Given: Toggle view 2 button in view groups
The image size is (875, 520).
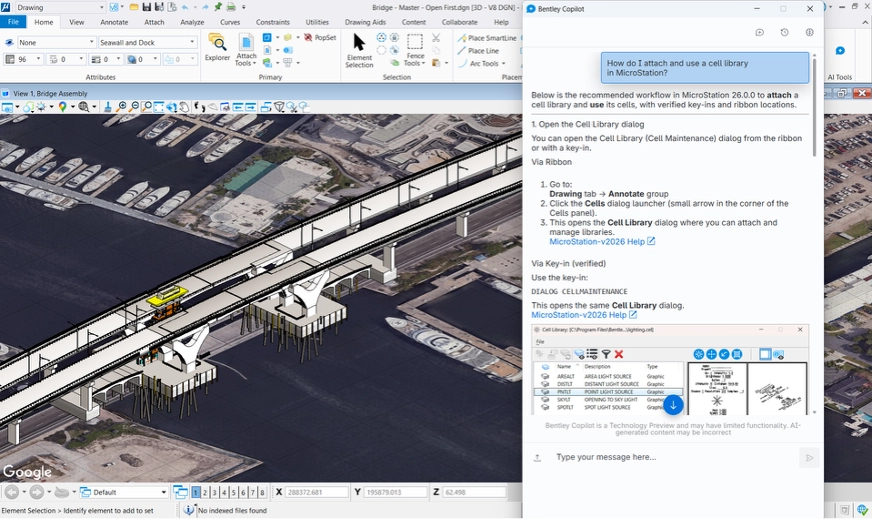Looking at the screenshot, I should point(205,492).
